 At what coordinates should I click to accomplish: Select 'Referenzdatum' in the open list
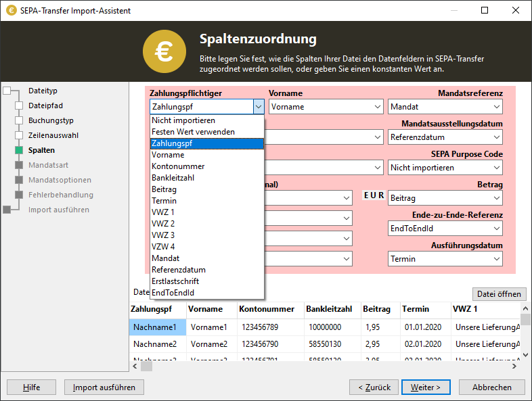coord(207,270)
